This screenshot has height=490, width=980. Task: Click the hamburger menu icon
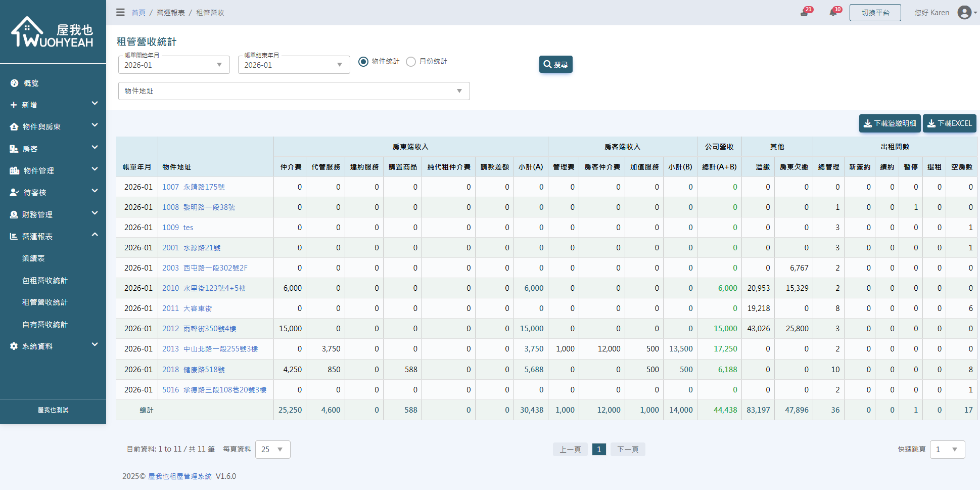tap(120, 12)
